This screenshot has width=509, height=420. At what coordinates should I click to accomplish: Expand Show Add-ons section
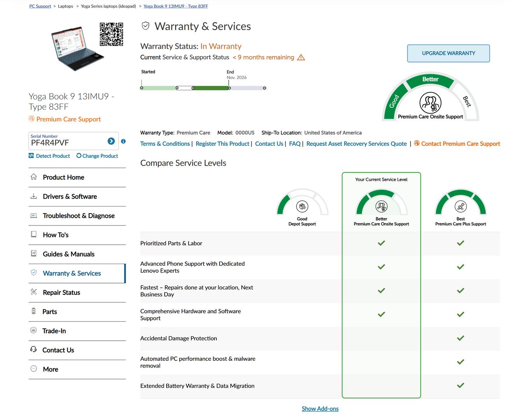pyautogui.click(x=320, y=409)
